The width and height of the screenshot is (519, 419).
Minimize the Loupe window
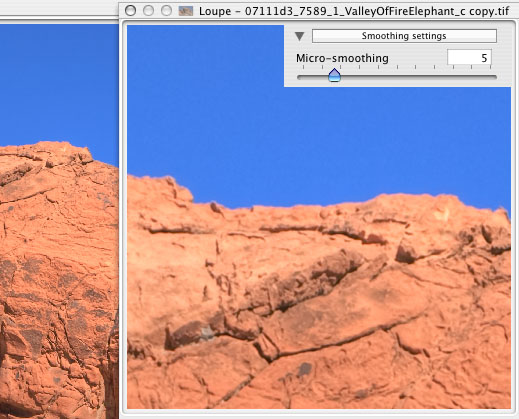pos(148,11)
